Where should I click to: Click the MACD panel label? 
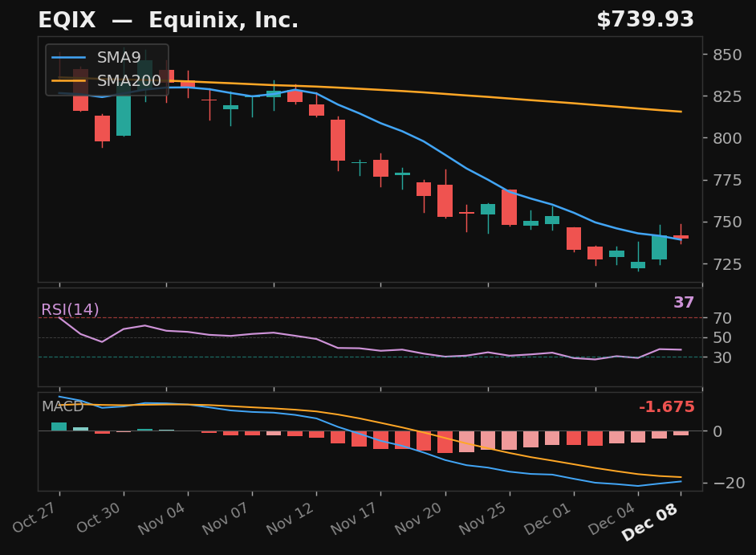pos(63,406)
